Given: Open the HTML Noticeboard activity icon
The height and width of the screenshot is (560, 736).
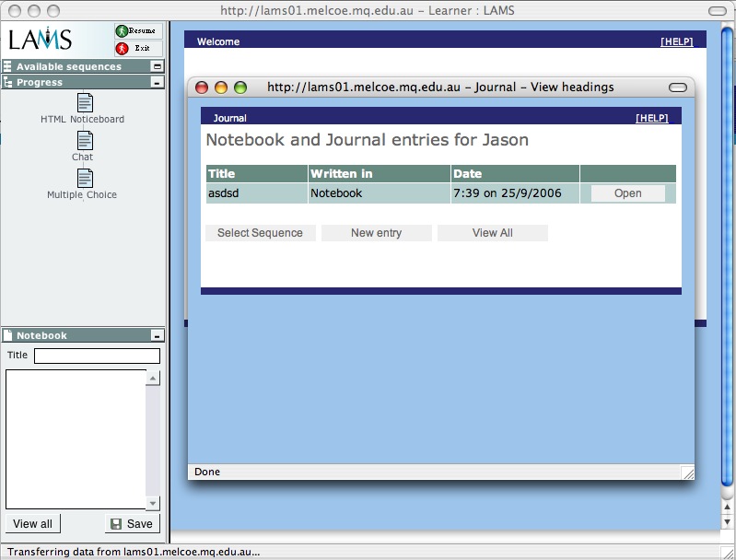Looking at the screenshot, I should [85, 102].
